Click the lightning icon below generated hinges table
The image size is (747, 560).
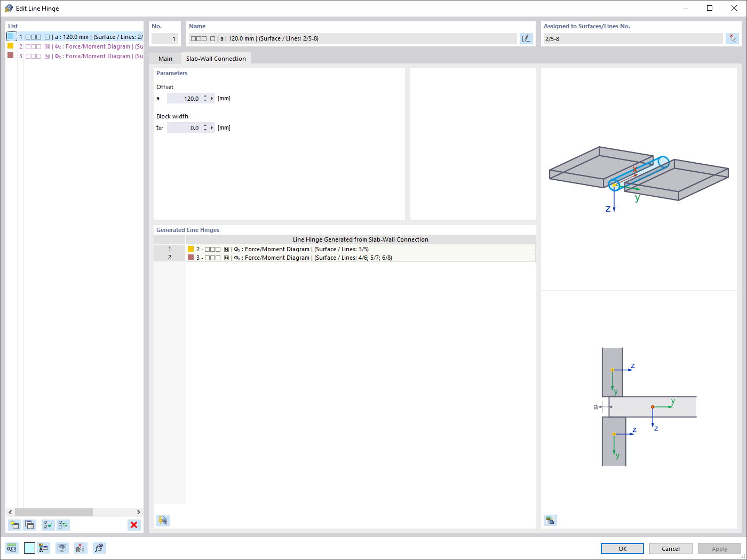click(163, 521)
